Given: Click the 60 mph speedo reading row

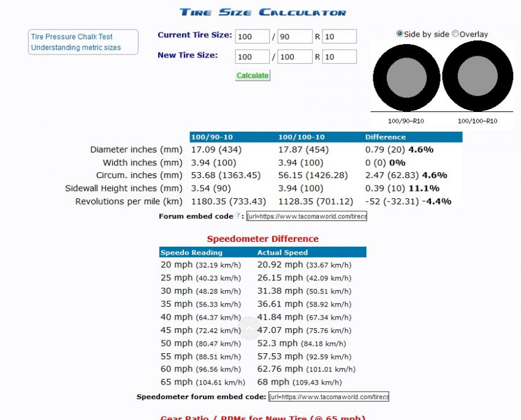Looking at the screenshot, I should [x=200, y=369].
